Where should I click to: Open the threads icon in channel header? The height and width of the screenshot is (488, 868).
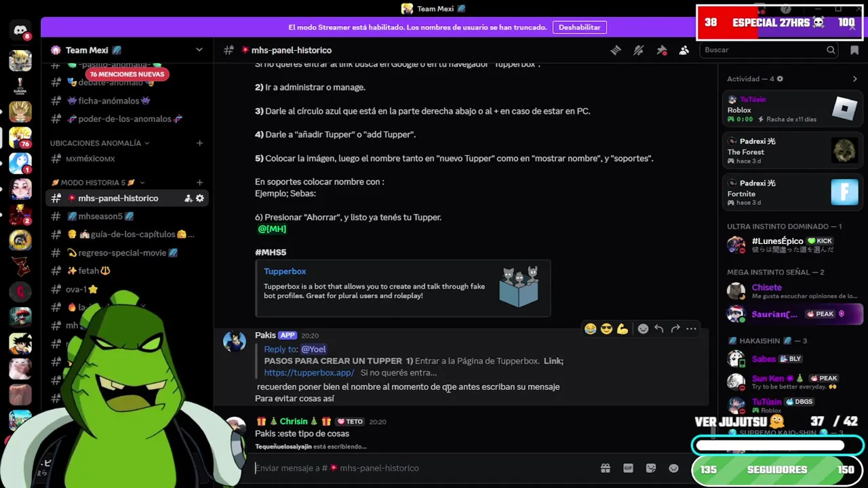615,50
